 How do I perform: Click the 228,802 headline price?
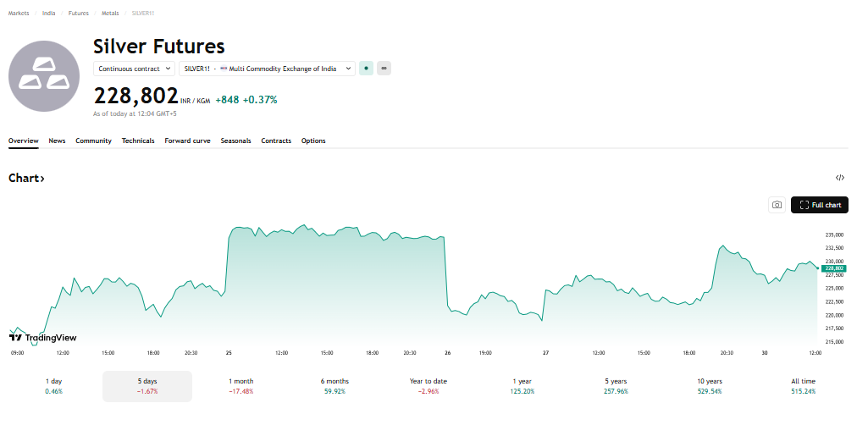135,96
